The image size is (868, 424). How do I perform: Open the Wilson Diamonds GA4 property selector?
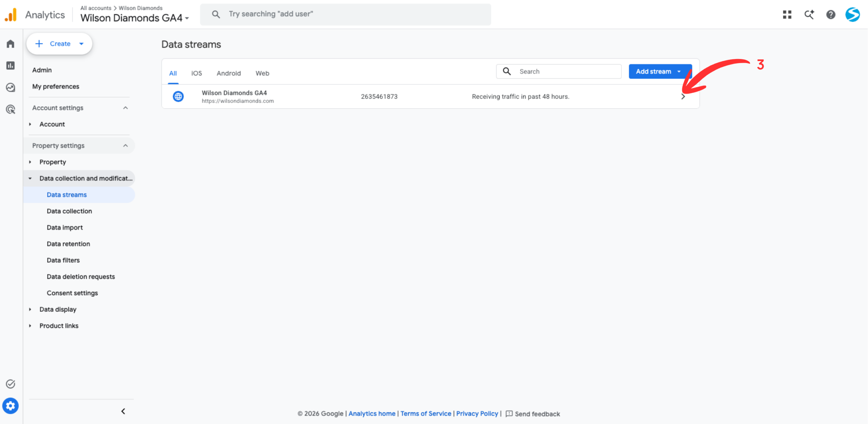135,18
